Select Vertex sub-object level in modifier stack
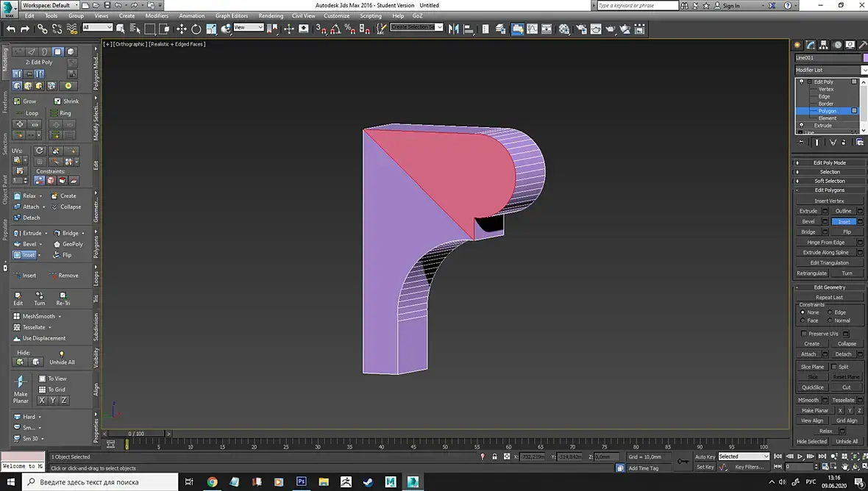Screen dimensions: 868x491 click(826, 89)
